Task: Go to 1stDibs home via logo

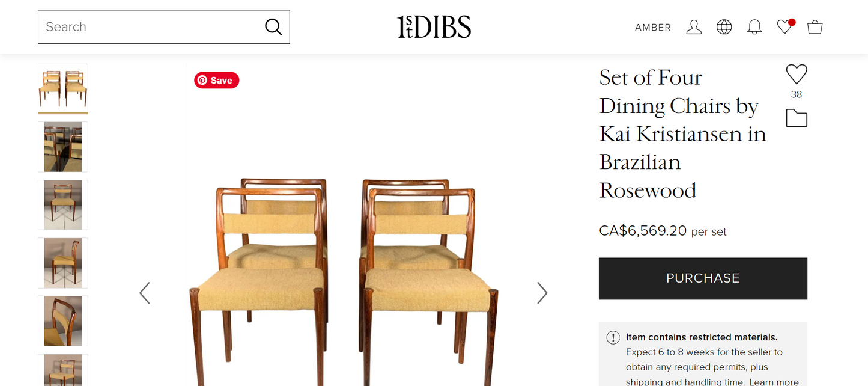Action: [x=434, y=27]
